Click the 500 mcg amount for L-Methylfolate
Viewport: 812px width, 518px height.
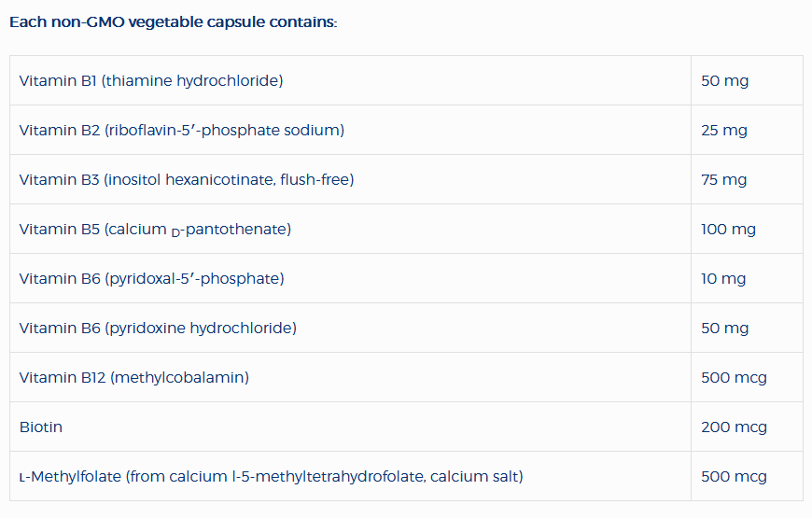pyautogui.click(x=734, y=477)
